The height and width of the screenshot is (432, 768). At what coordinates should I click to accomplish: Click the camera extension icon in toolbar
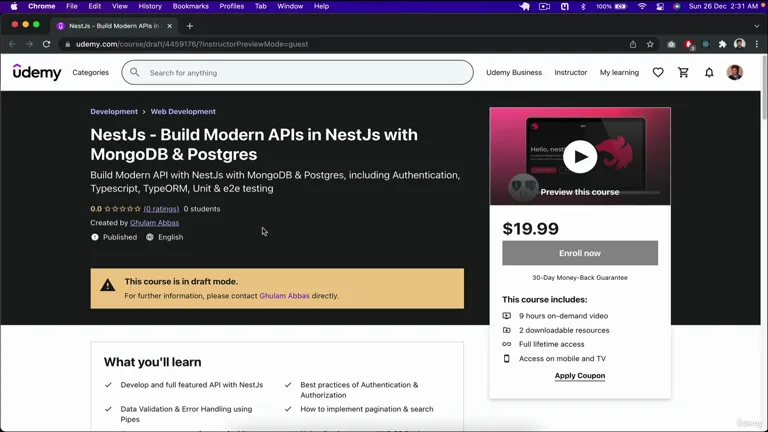(x=671, y=44)
